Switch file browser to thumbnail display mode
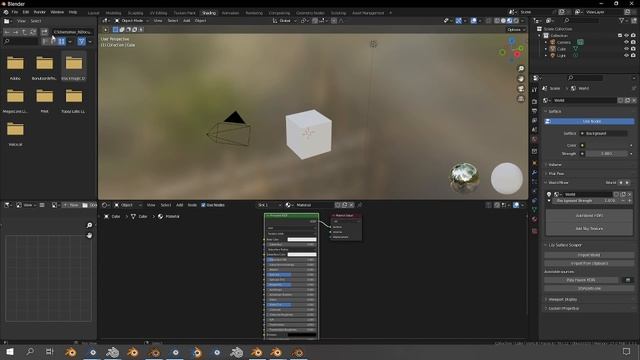640x360 pixels. tap(61, 41)
